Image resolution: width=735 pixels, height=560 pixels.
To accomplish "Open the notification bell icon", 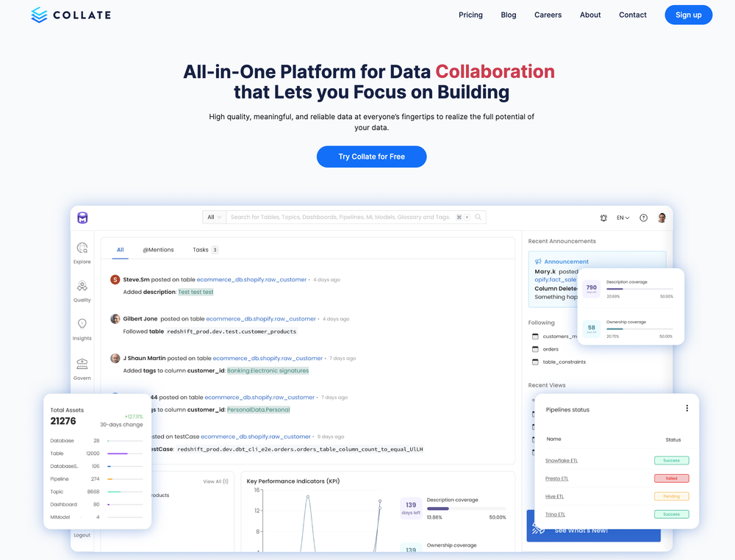I will pyautogui.click(x=603, y=218).
